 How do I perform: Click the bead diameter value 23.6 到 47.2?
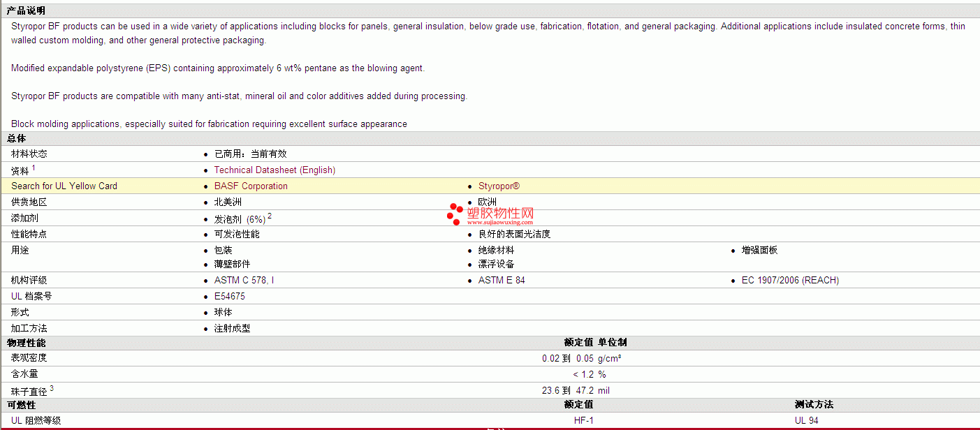tap(567, 390)
